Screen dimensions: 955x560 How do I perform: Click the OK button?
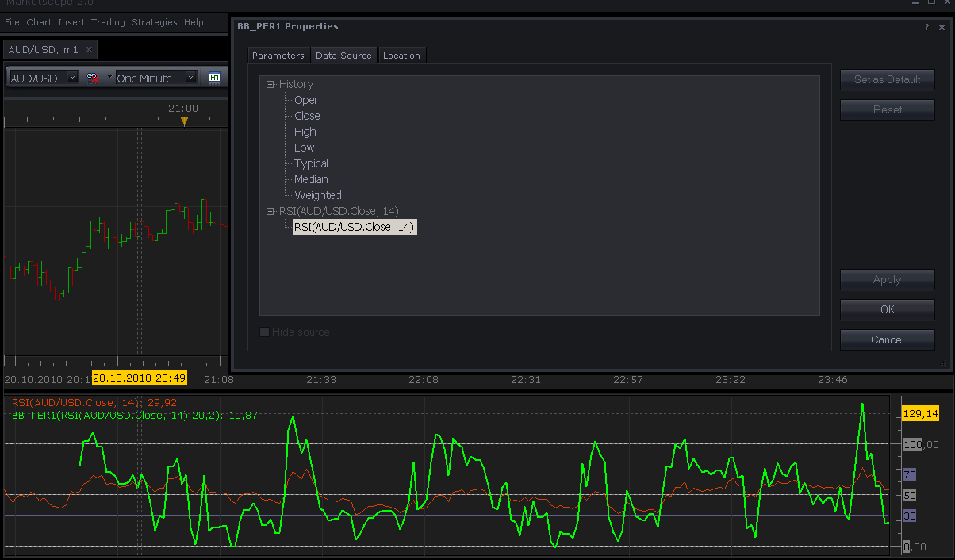tap(888, 309)
